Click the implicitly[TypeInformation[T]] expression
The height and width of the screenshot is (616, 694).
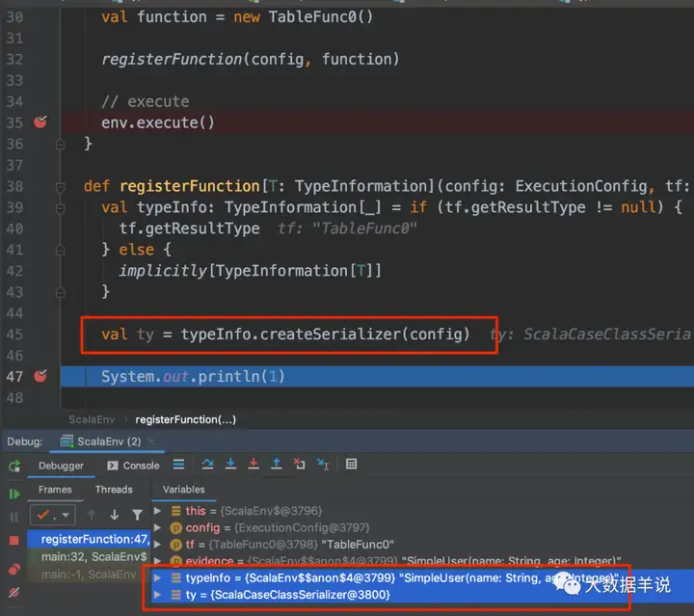250,271
